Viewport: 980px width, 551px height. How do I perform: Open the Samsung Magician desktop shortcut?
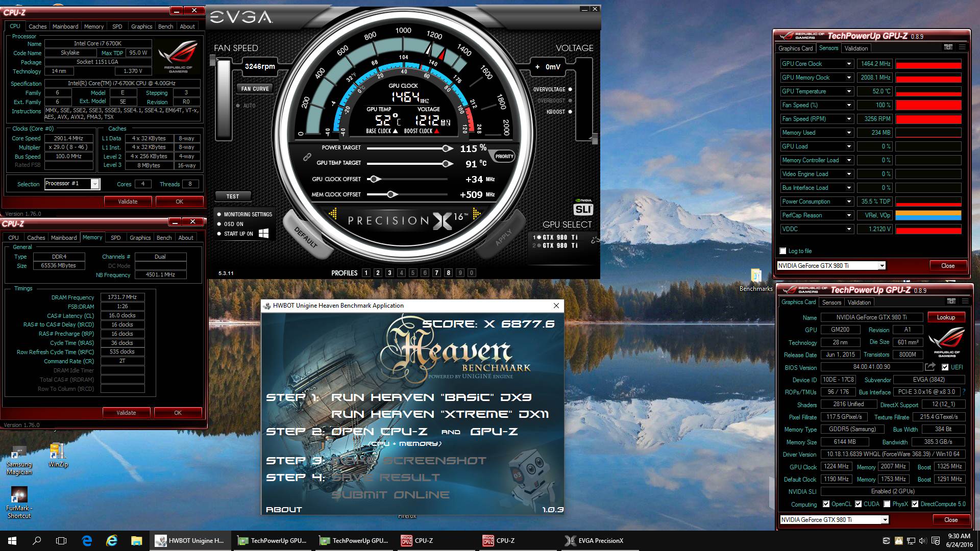[x=19, y=460]
